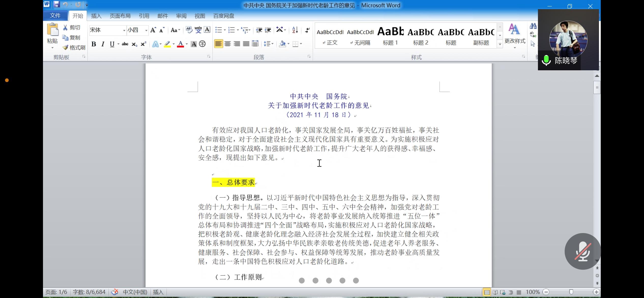
Task: Click the center alignment icon
Action: [x=228, y=44]
